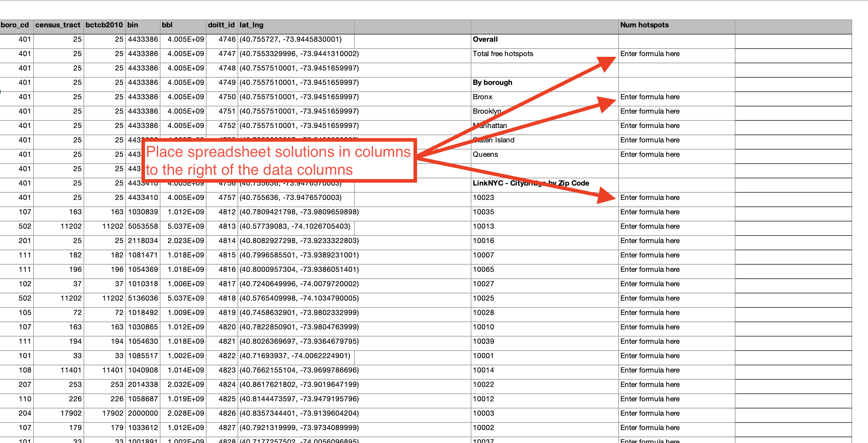Click the Brooklyn label cell
Image resolution: width=868 pixels, height=443 pixels.
pos(545,113)
